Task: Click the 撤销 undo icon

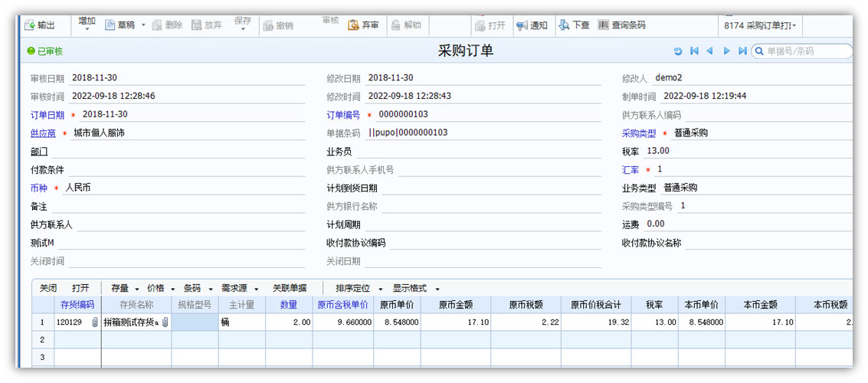Action: click(268, 25)
